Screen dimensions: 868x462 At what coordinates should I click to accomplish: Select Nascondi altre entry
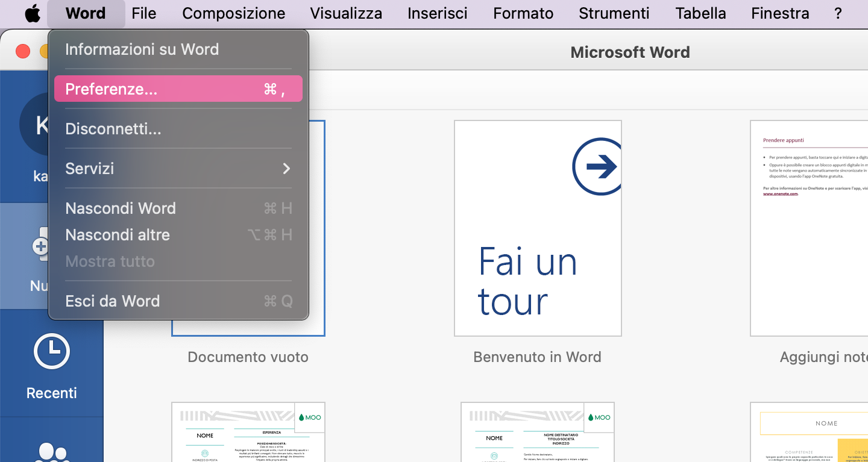click(178, 234)
